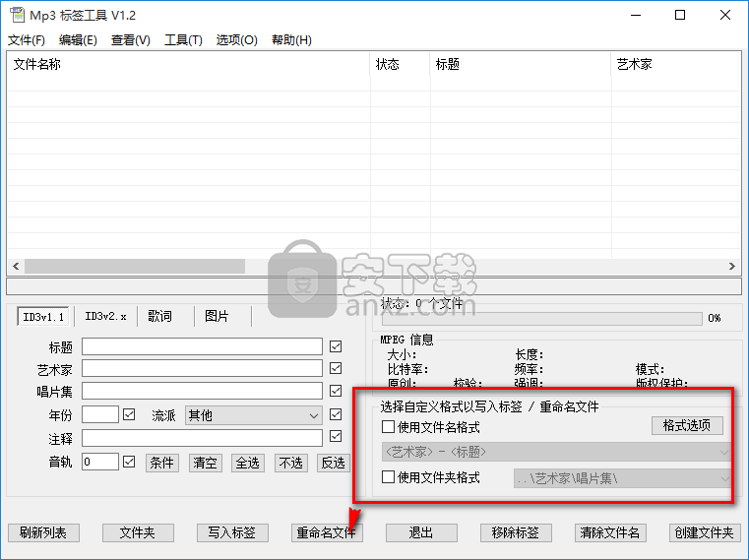Click the horizontal scrollbar right arrow
The height and width of the screenshot is (560, 749).
pos(732,266)
